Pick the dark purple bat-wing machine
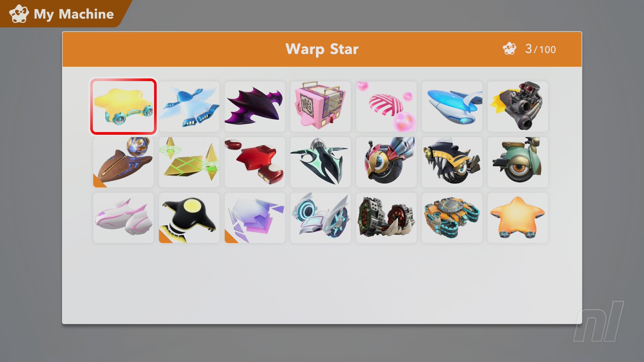The image size is (644, 362). 255,107
